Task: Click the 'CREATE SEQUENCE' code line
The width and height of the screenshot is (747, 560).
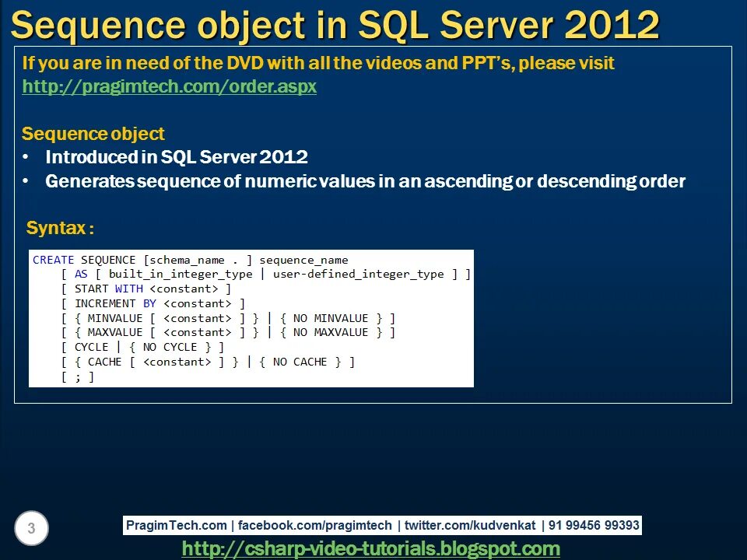Action: (x=190, y=260)
